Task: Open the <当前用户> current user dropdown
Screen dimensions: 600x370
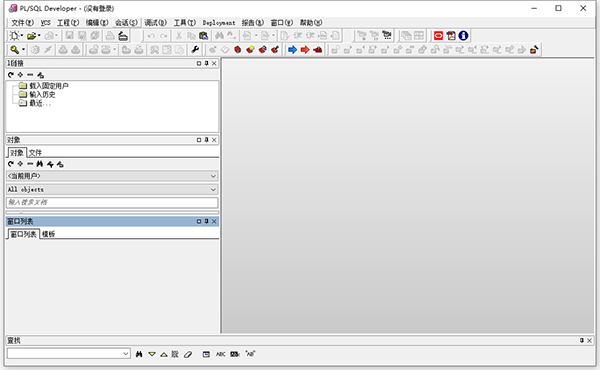Action: tap(112, 176)
